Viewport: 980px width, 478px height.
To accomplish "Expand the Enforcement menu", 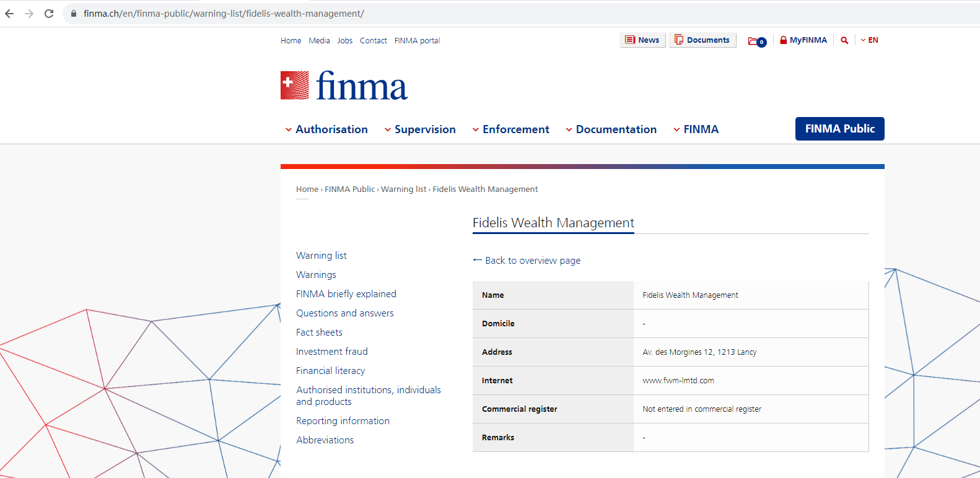I will click(511, 129).
